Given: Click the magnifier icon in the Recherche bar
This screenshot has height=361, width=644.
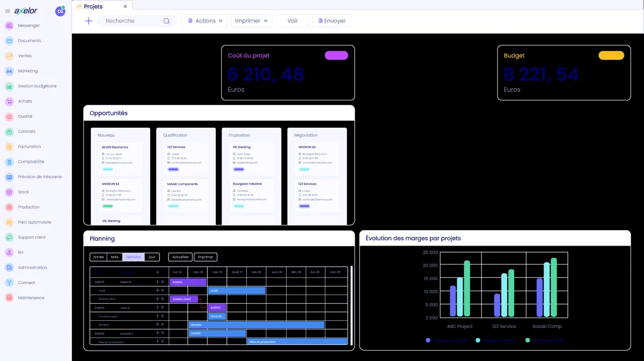Looking at the screenshot, I should [x=166, y=21].
